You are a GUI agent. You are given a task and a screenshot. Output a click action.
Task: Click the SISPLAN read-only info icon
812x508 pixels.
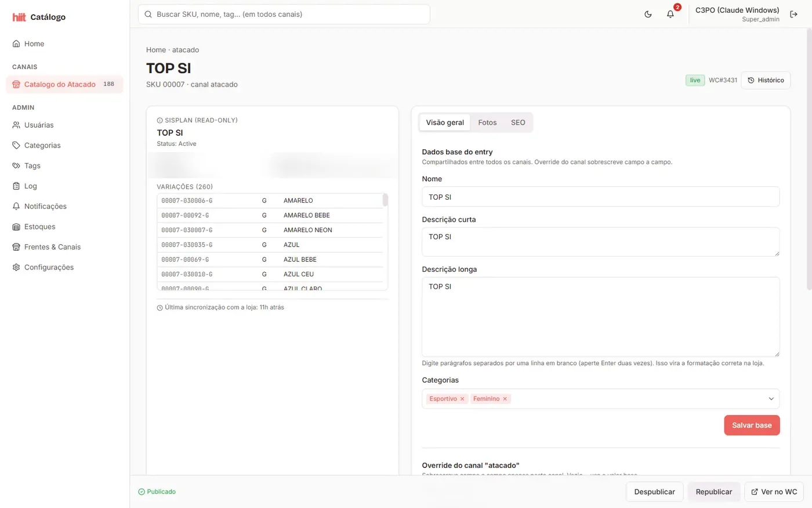tap(160, 120)
